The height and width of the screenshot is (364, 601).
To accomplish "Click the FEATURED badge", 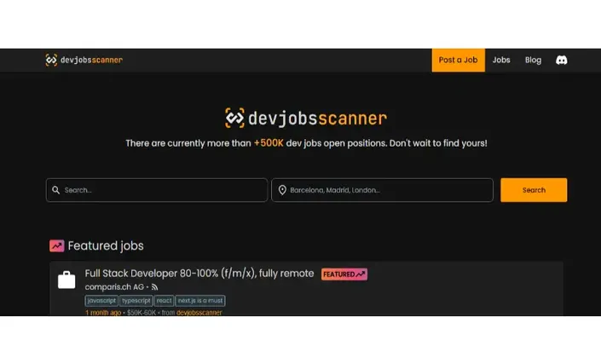I will pos(344,274).
